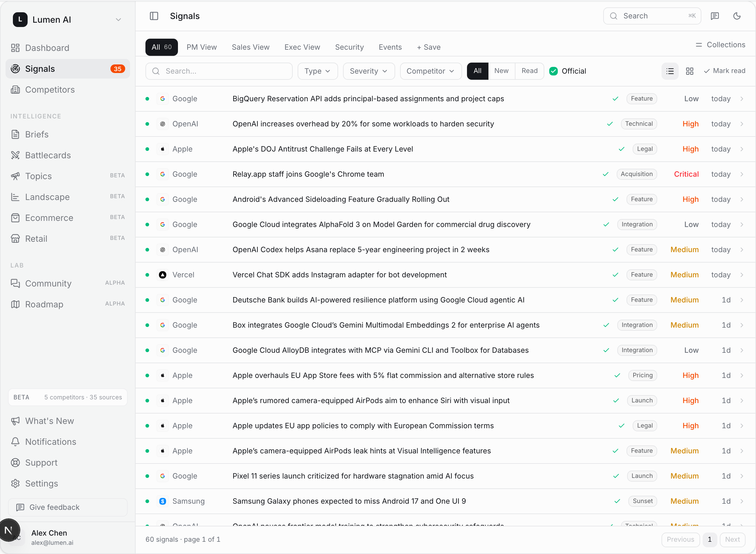This screenshot has height=554, width=756.
Task: Open Support in the sidebar
Action: [68, 463]
